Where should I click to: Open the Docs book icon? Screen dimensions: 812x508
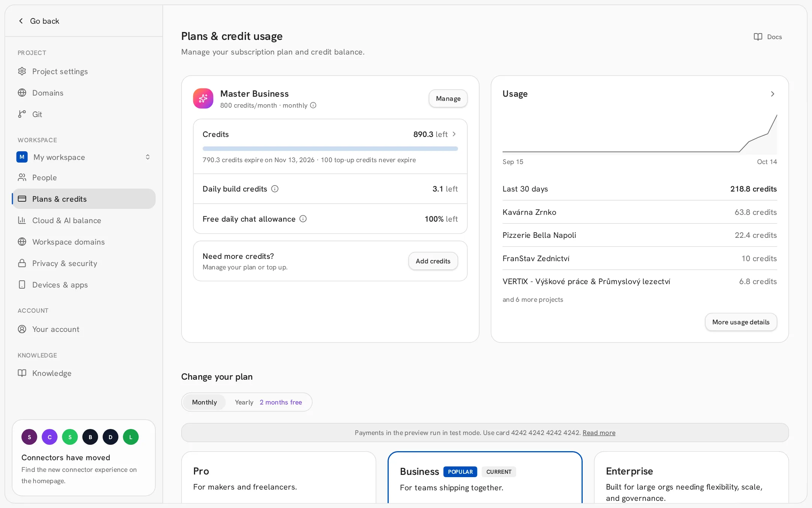click(x=758, y=37)
